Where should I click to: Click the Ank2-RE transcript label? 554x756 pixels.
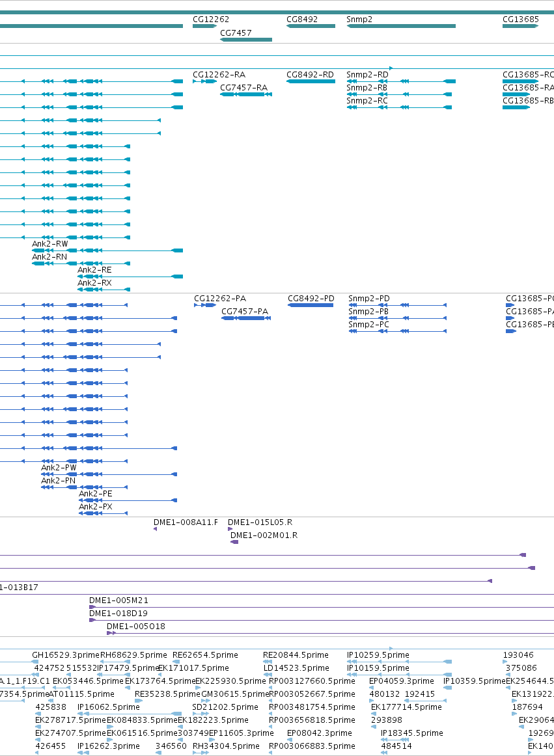(x=94, y=270)
